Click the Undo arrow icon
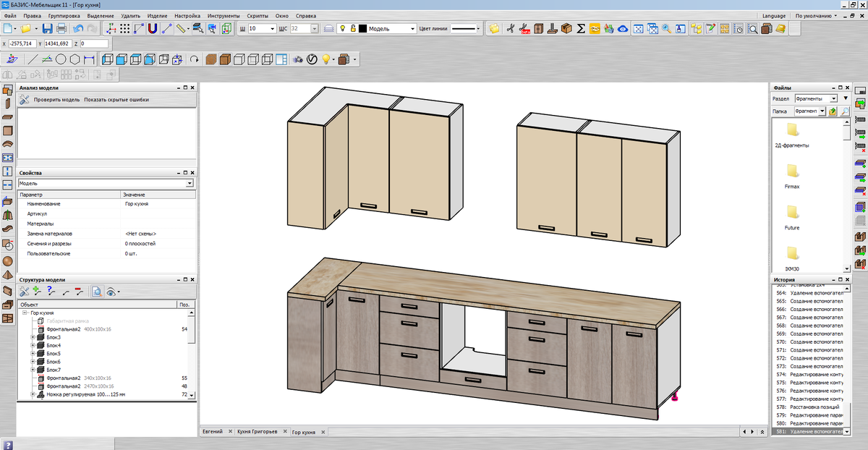The width and height of the screenshot is (868, 450). pos(79,29)
